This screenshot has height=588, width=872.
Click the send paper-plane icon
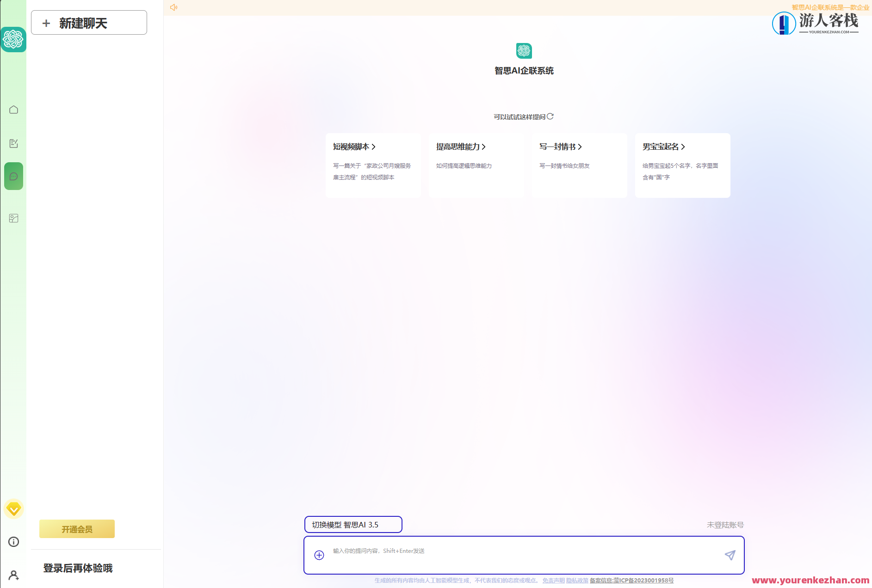(x=730, y=555)
